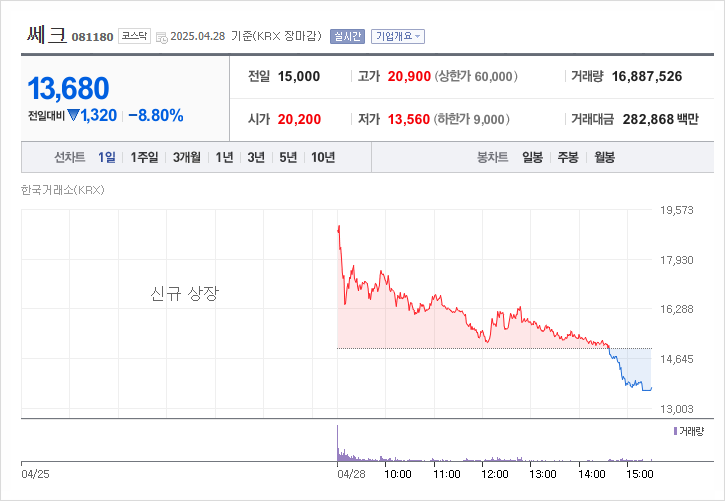This screenshot has width=725, height=501.
Task: Switch to 주봉 weekly candlestick chart
Action: click(x=568, y=157)
